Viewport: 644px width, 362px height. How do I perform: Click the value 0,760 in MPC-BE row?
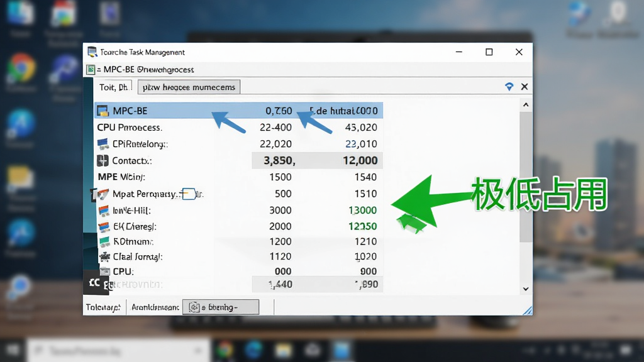(279, 111)
